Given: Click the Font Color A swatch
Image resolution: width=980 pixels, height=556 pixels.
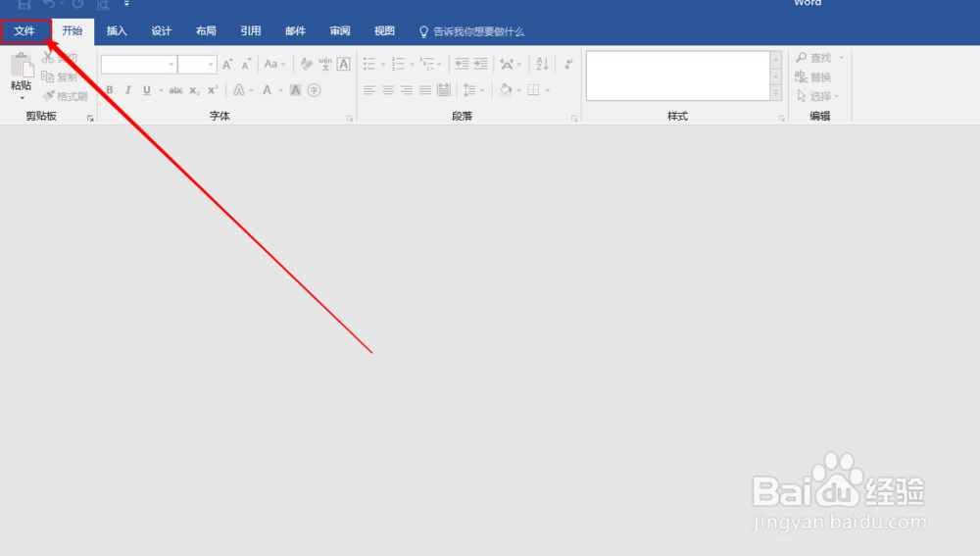Looking at the screenshot, I should point(267,90).
